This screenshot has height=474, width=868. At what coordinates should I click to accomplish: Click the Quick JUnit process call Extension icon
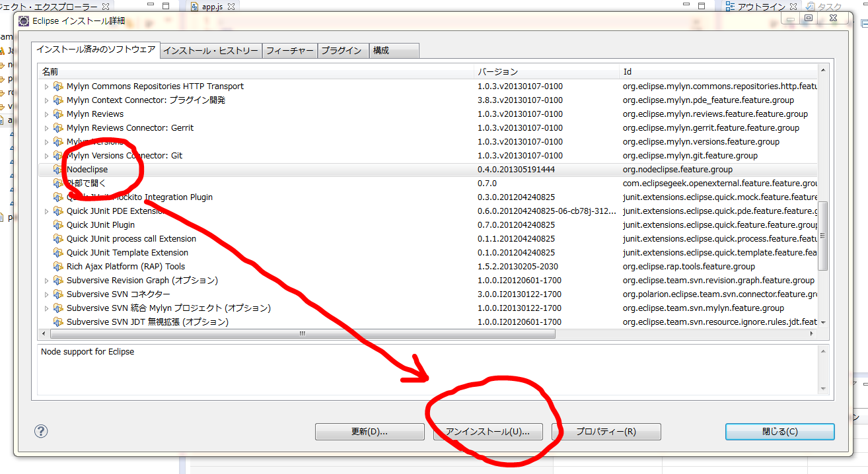[x=58, y=239]
